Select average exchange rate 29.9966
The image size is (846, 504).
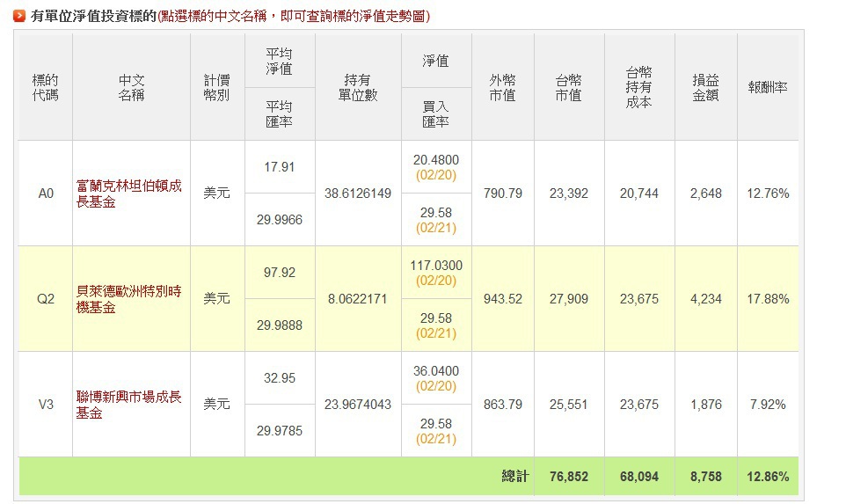click(280, 220)
